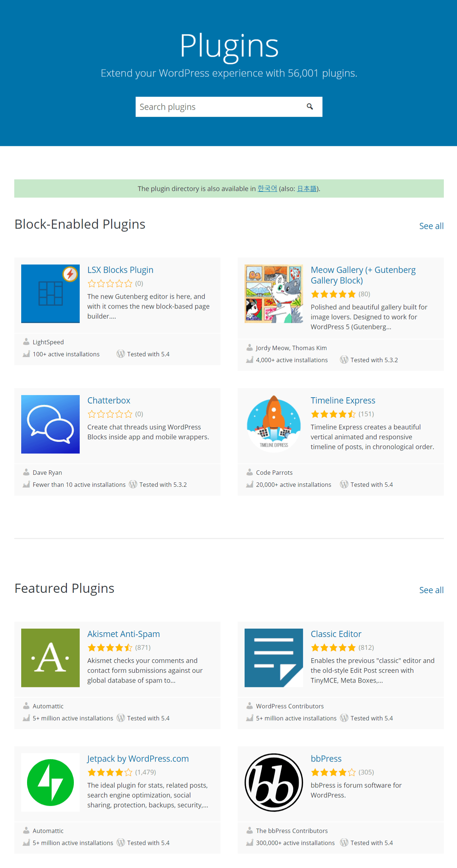Click the Timeline Express rocket icon
The height and width of the screenshot is (868, 457).
[274, 424]
